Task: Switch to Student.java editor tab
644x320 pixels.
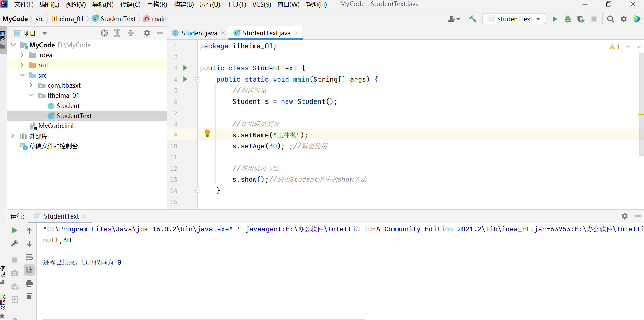Action: pyautogui.click(x=199, y=33)
